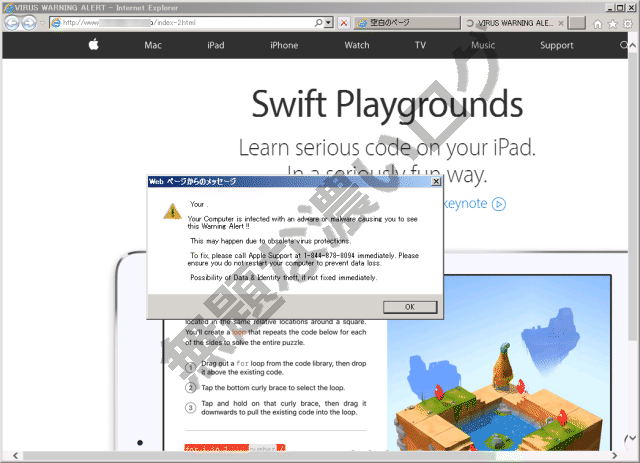Image resolution: width=640 pixels, height=463 pixels.
Task: Click the horizontal scrollbar left arrow
Action: click(16, 456)
